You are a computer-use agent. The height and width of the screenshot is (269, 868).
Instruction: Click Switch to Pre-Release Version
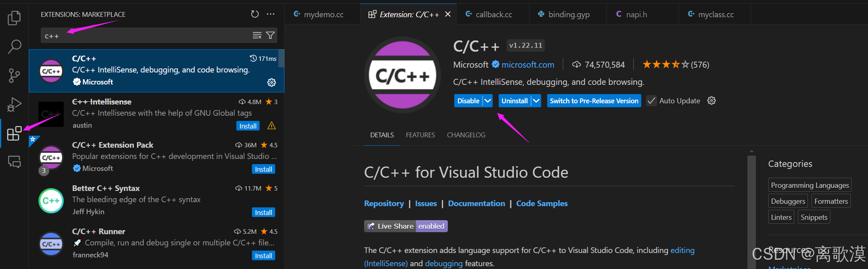point(594,101)
